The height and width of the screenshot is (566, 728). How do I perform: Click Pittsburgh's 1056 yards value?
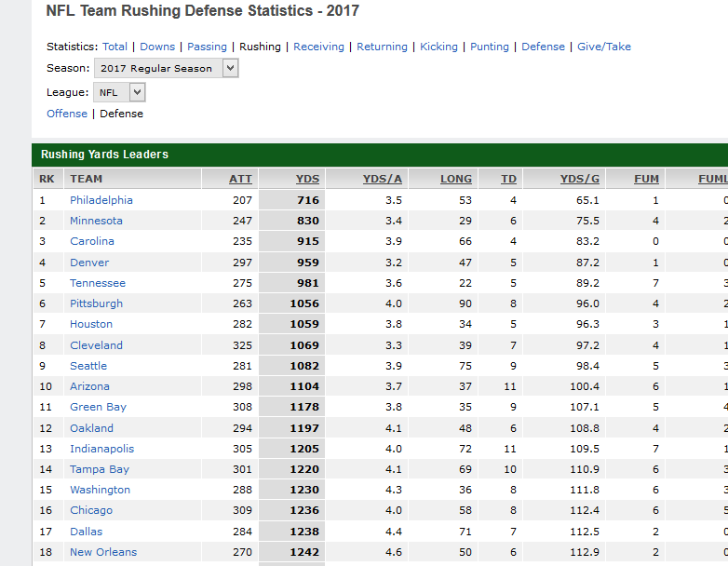304,303
